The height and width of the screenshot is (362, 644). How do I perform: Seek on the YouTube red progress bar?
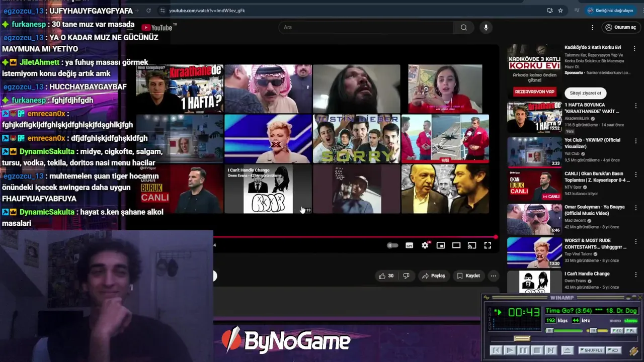[355, 237]
